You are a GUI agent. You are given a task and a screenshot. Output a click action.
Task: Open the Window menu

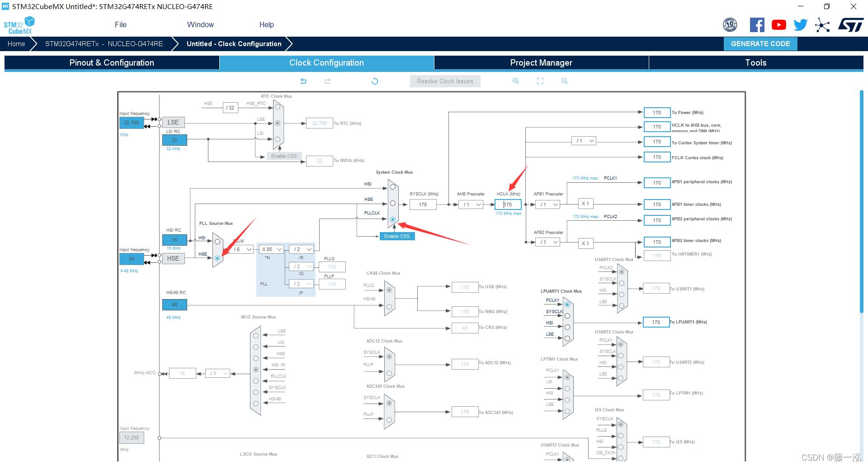tap(200, 25)
